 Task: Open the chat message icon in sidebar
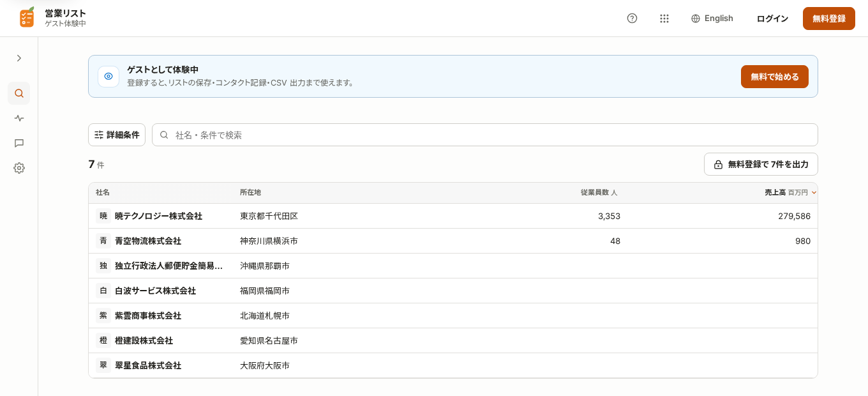tap(19, 143)
